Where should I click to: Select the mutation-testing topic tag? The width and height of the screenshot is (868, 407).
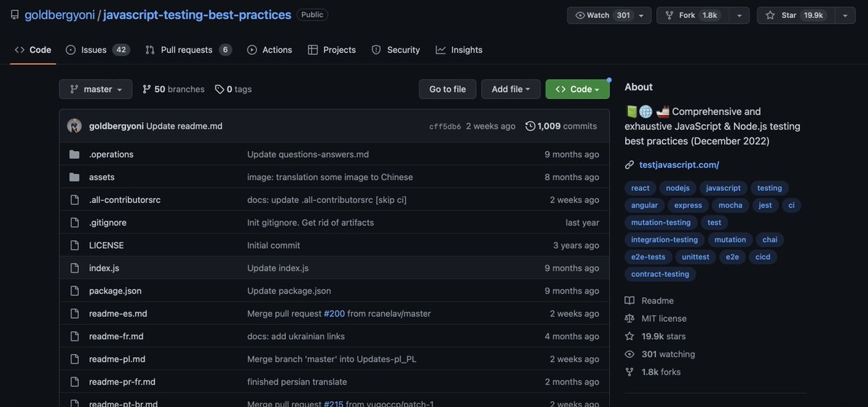(661, 223)
